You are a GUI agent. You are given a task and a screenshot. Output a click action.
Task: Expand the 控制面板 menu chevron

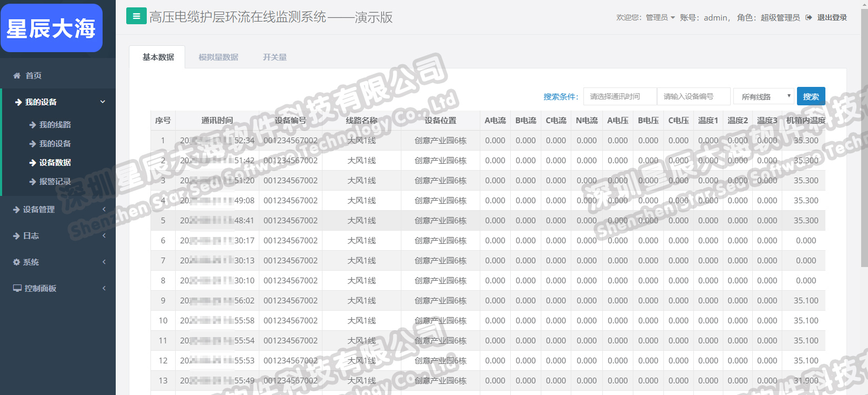(x=104, y=288)
